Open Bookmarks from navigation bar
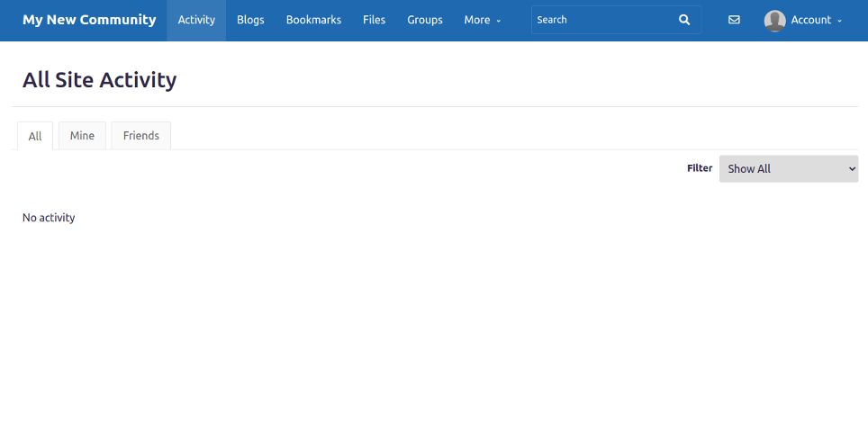868x432 pixels. click(313, 20)
